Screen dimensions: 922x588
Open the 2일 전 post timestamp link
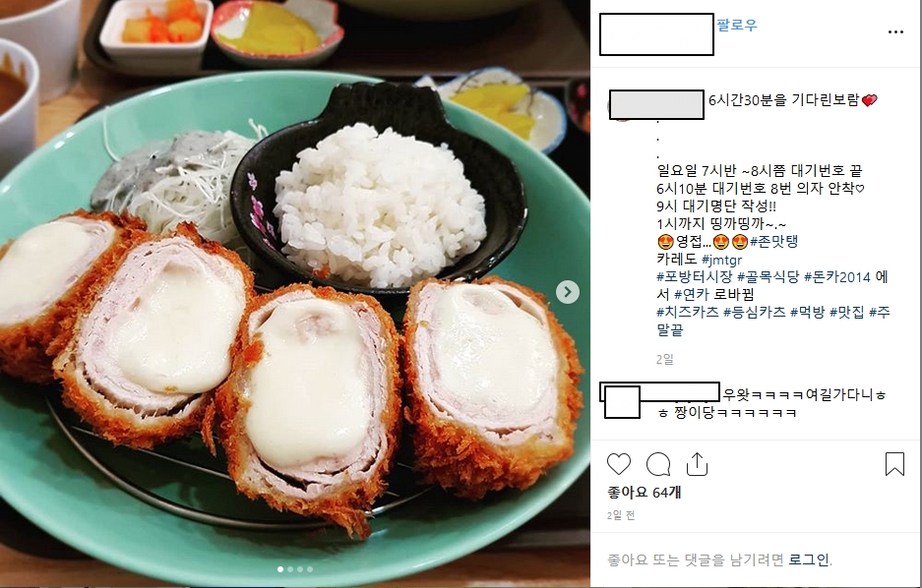pyautogui.click(x=621, y=515)
